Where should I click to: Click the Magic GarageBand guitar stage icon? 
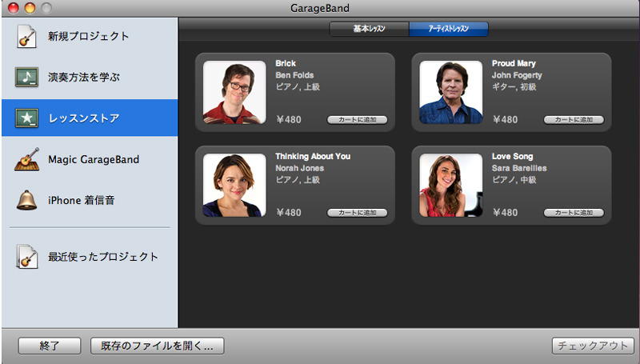coord(27,159)
